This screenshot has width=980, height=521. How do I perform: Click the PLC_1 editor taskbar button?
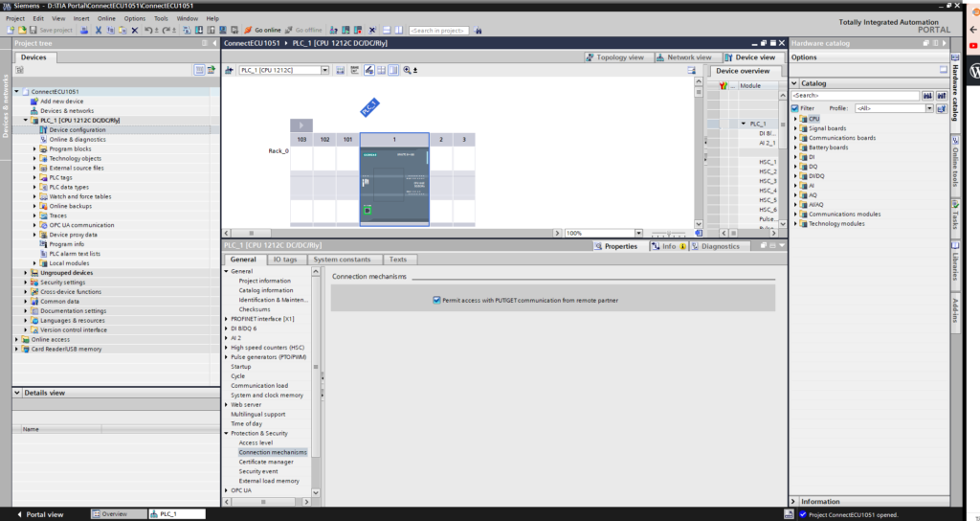pos(177,514)
